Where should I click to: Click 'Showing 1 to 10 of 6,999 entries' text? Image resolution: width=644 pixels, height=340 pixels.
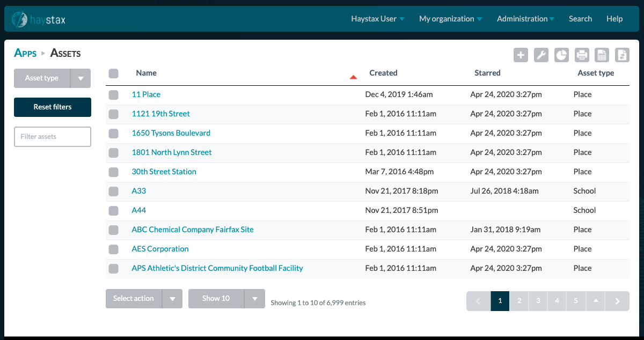(x=318, y=303)
